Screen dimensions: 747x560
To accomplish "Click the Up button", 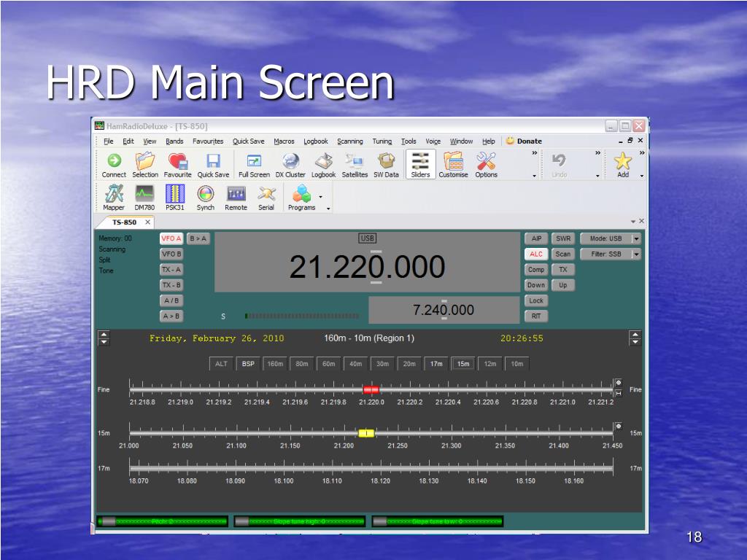I will pos(563,285).
